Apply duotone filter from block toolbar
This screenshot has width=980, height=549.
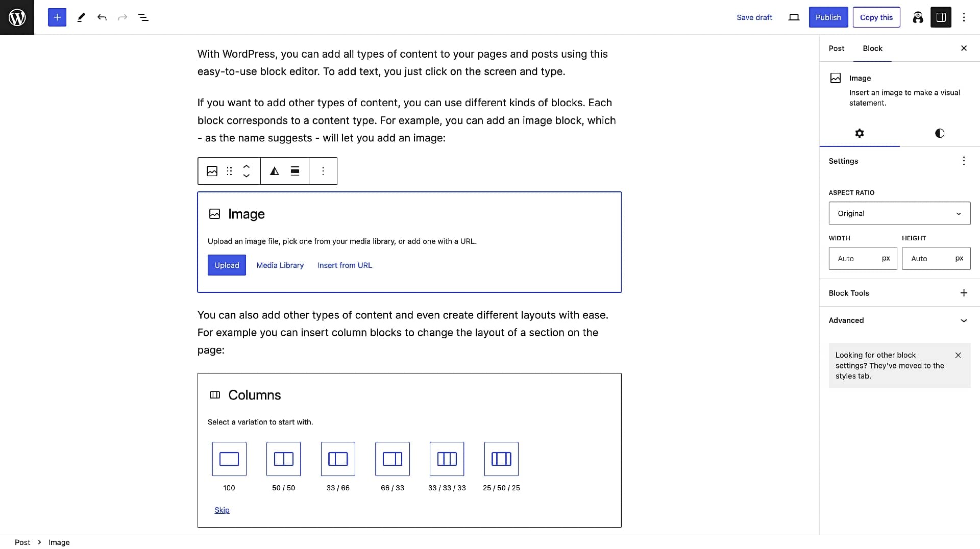(275, 171)
